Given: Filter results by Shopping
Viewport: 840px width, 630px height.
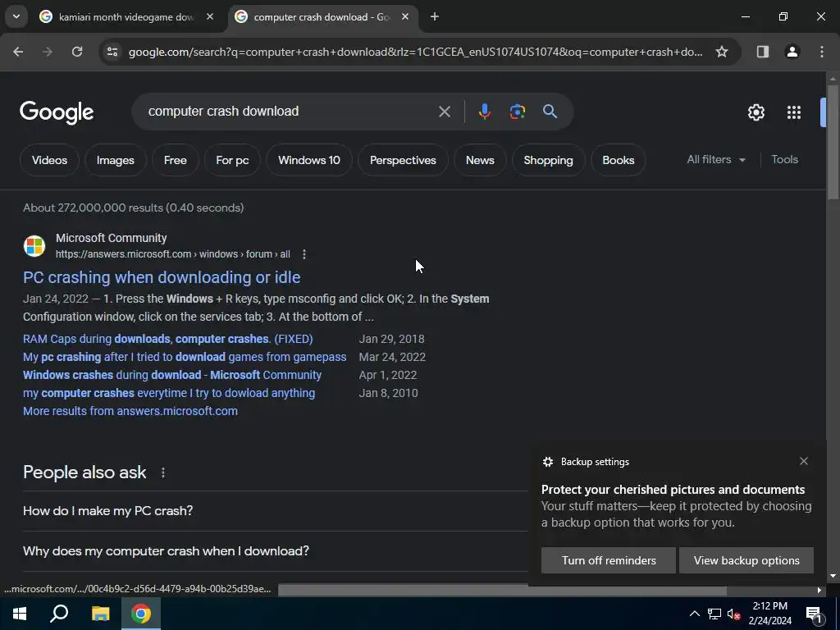Looking at the screenshot, I should pos(548,160).
